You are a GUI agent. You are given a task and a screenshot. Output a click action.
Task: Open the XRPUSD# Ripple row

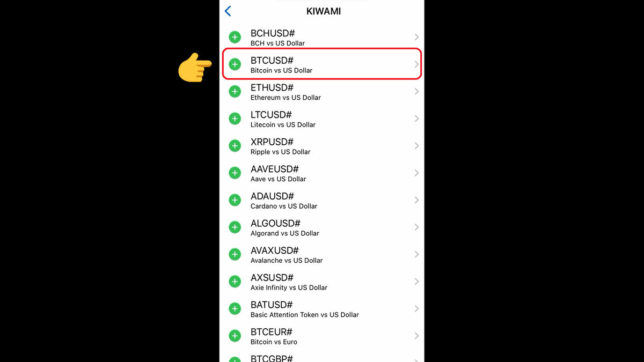(x=322, y=145)
